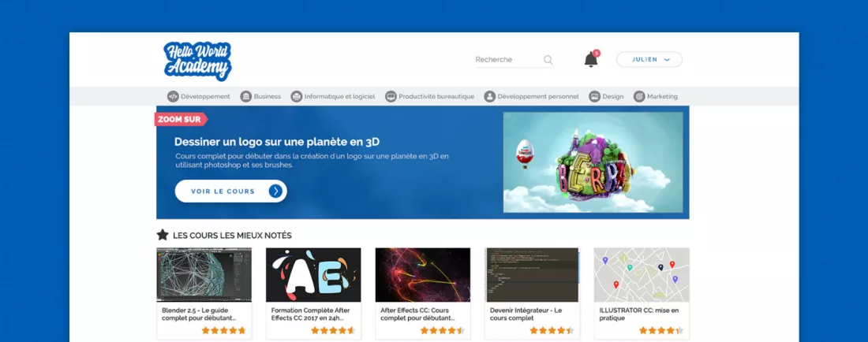Click the Développement code icon
This screenshot has height=342, width=868.
click(173, 96)
